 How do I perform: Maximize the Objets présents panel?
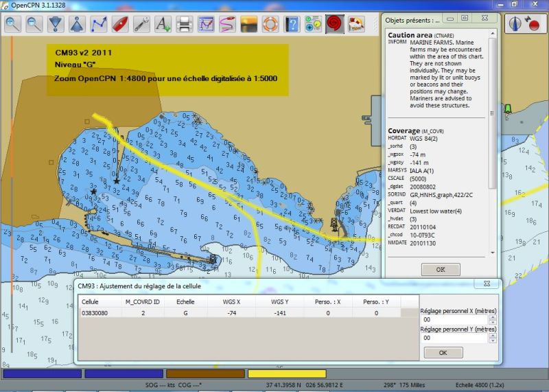coord(465,18)
